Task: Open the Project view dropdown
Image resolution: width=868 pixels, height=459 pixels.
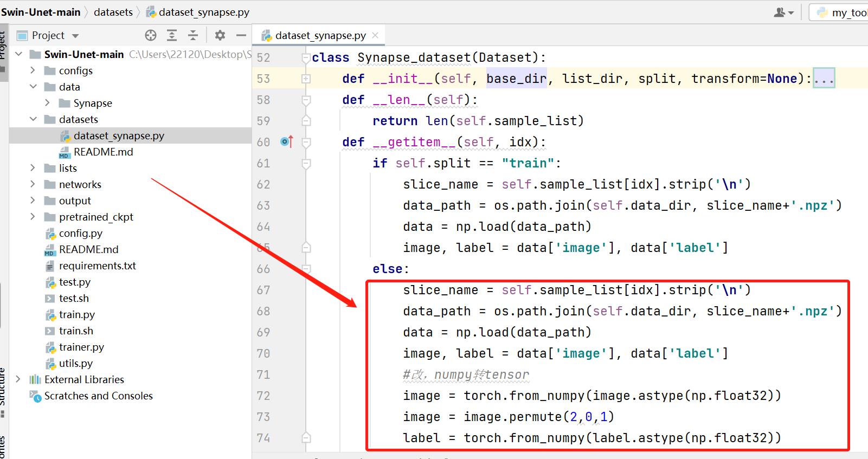Action: pos(75,36)
